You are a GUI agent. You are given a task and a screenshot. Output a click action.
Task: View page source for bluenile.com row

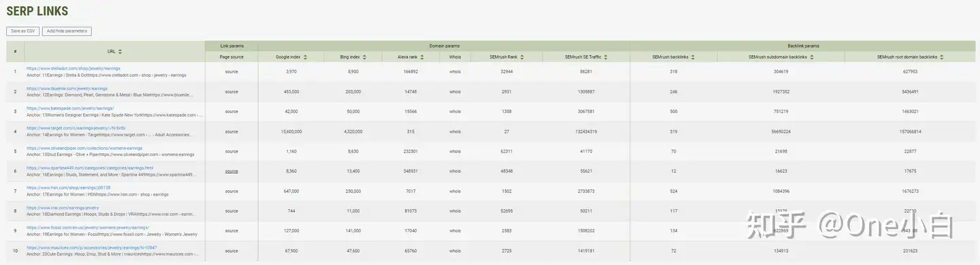coord(231,91)
